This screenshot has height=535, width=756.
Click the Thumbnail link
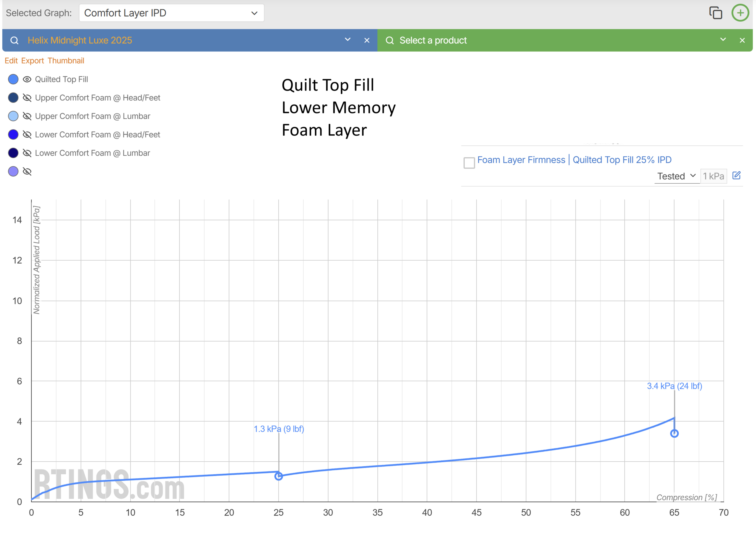[66, 61]
